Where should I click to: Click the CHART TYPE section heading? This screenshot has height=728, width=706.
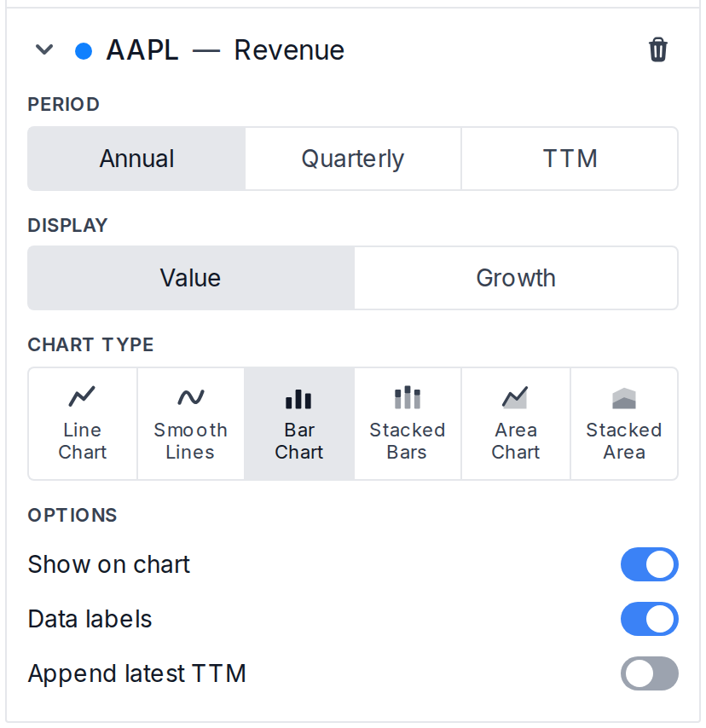(90, 344)
